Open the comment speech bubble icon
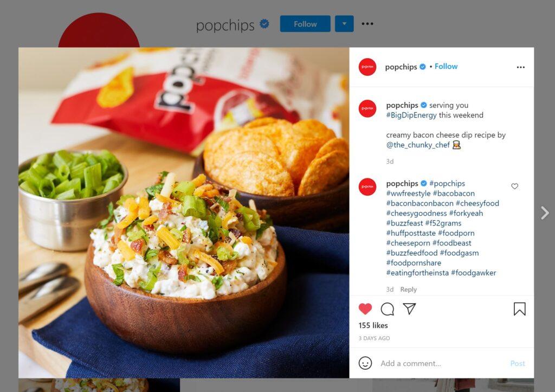Screen dimensions: 555x392 pyautogui.click(x=387, y=309)
